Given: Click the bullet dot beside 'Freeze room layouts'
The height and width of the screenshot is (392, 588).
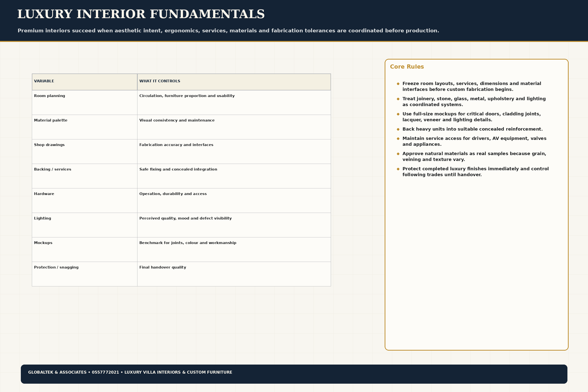Looking at the screenshot, I should pyautogui.click(x=398, y=84).
